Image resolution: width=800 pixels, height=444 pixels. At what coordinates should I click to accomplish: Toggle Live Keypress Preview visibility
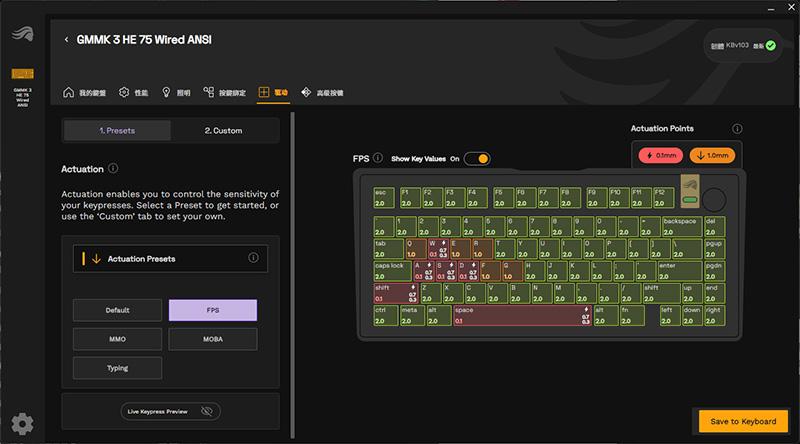[207, 411]
